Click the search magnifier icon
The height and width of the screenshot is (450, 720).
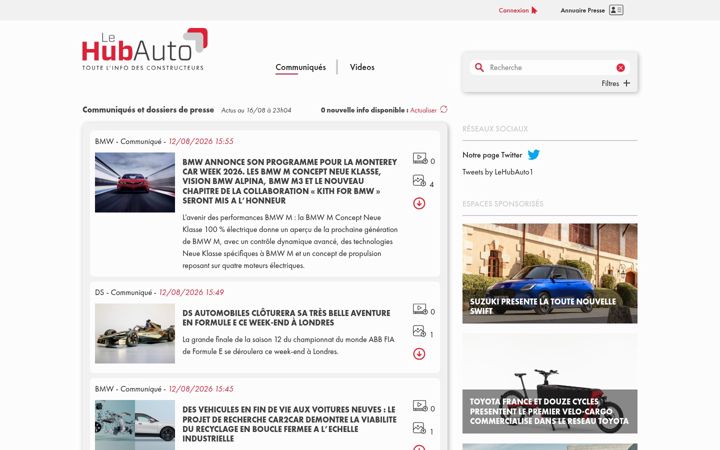(x=479, y=68)
